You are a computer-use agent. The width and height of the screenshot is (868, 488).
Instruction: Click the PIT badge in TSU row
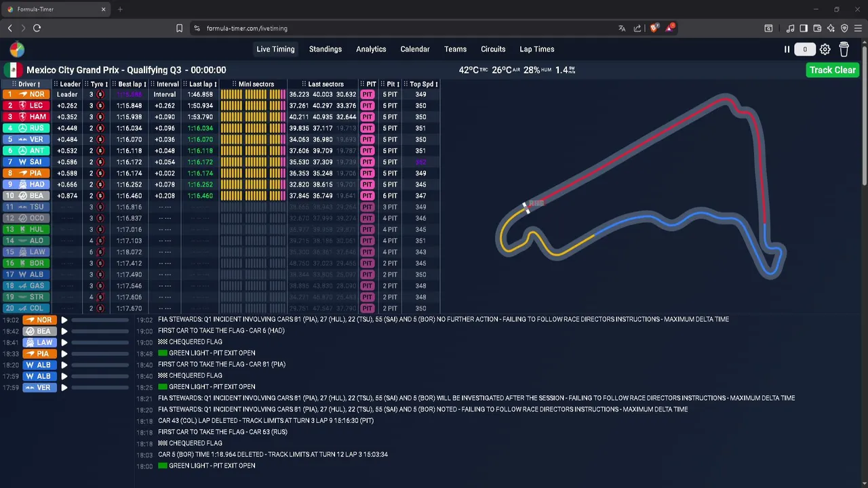368,207
